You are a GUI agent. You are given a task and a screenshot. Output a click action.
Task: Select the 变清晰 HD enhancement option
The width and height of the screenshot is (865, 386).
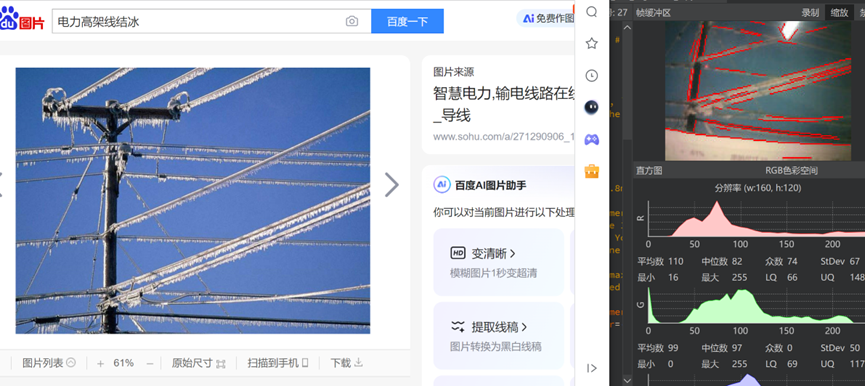coord(498,262)
